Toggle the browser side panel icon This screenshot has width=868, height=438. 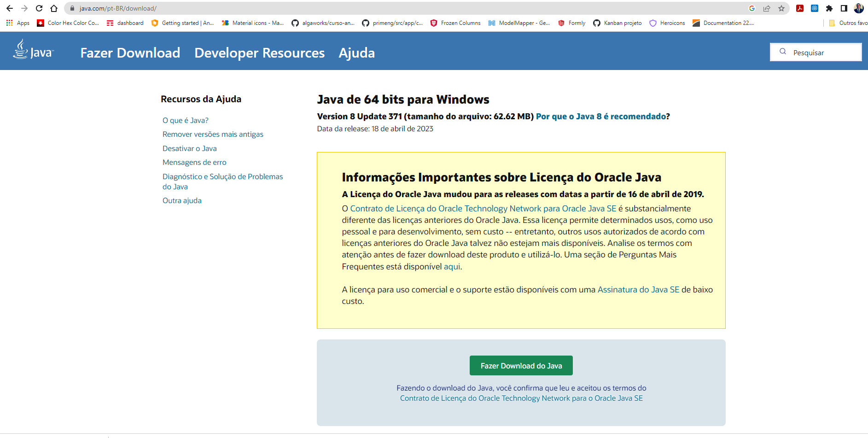(x=844, y=8)
